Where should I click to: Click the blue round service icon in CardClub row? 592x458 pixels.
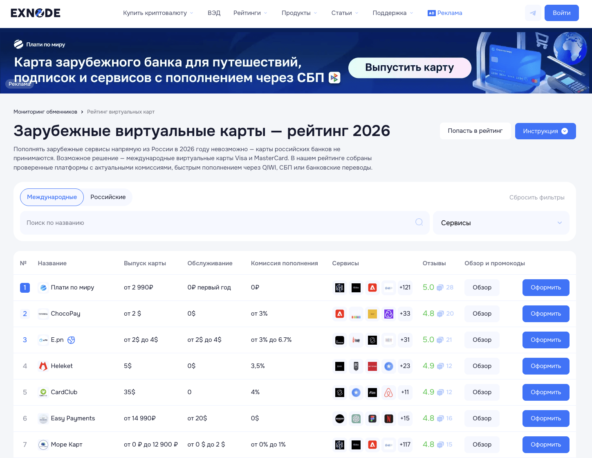pyautogui.click(x=356, y=392)
